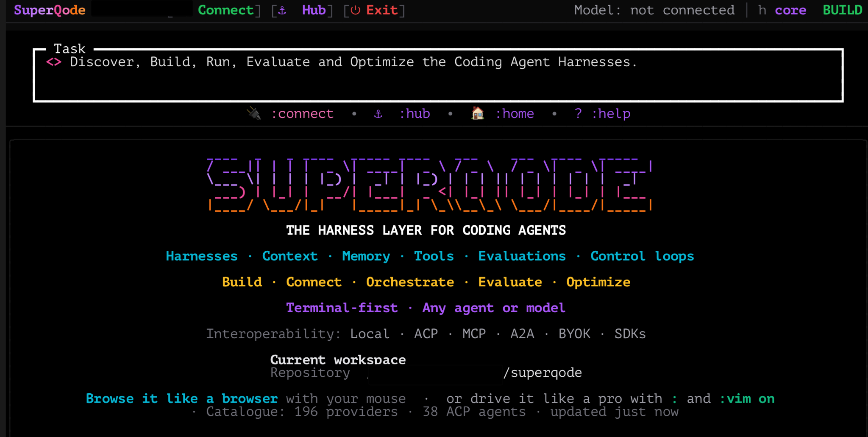This screenshot has width=868, height=437.
Task: Click the 'Memory' keyword
Action: click(x=366, y=256)
